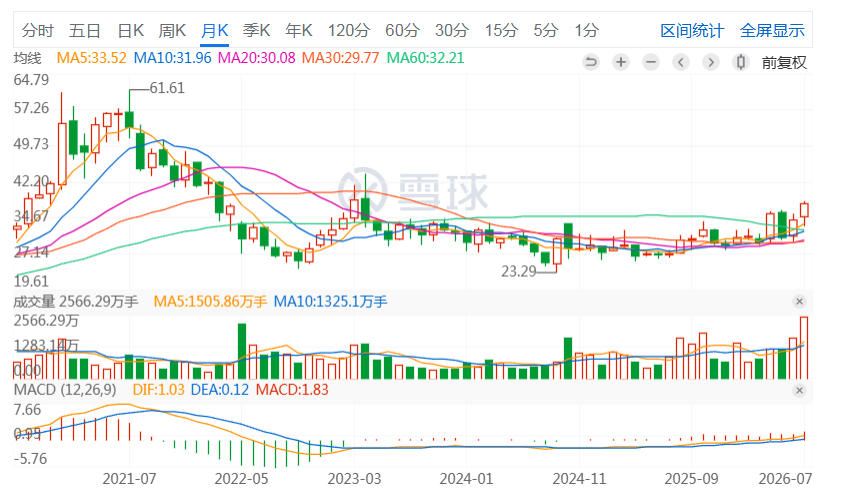Click the latest red monthly candlestick
Screen dimensions: 854x491
(x=804, y=210)
